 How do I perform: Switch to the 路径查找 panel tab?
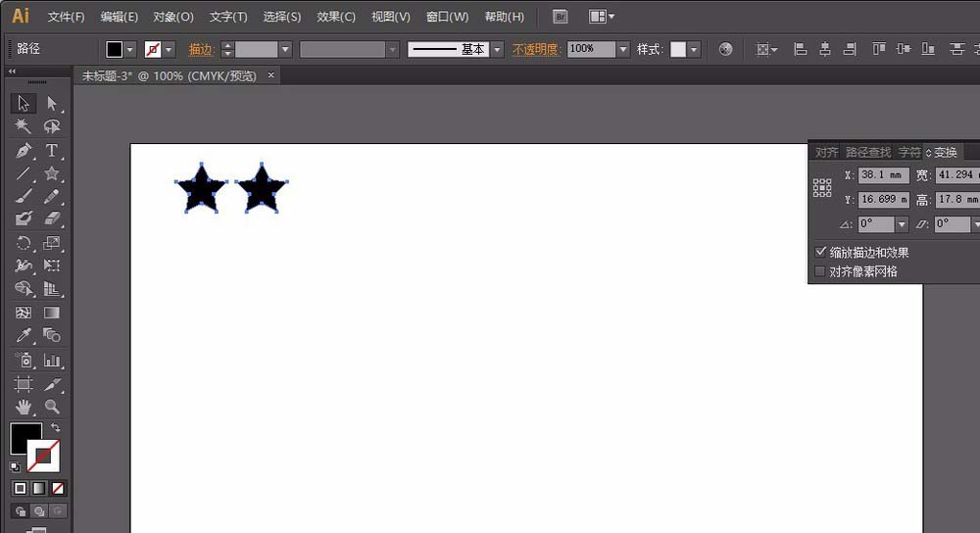point(868,152)
